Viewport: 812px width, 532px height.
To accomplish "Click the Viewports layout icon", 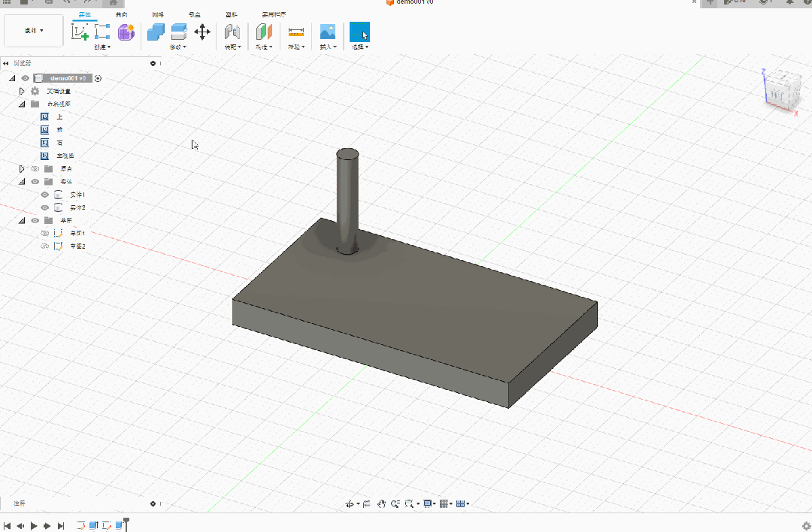I will [x=460, y=503].
